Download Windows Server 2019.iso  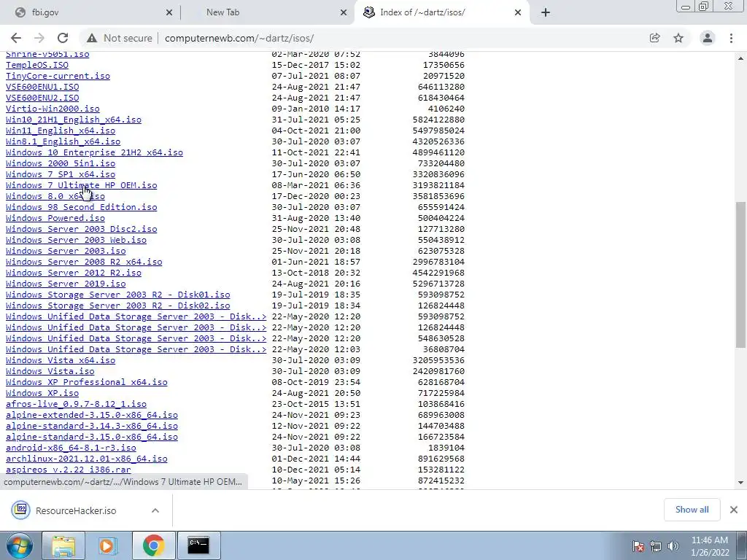point(66,284)
